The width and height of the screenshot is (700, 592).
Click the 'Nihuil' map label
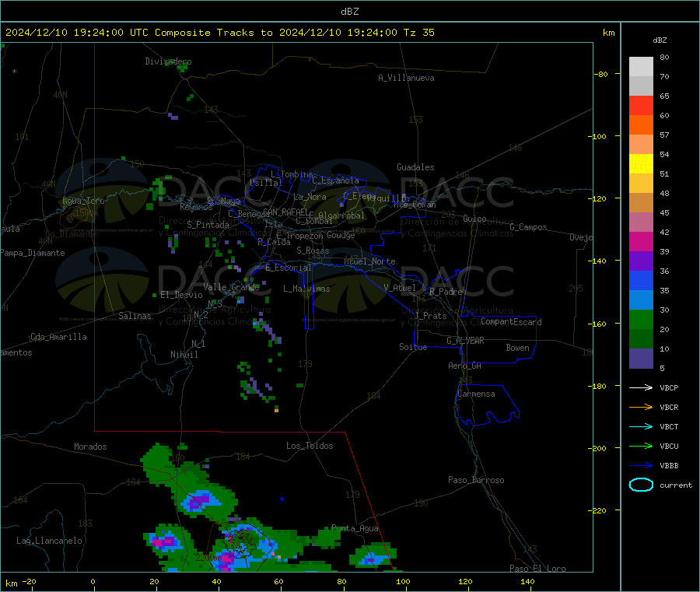(x=184, y=355)
